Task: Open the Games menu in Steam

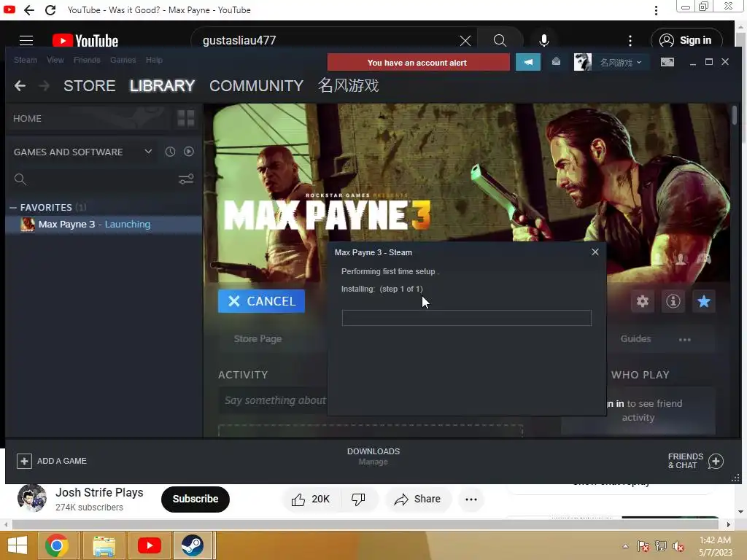Action: (x=123, y=60)
